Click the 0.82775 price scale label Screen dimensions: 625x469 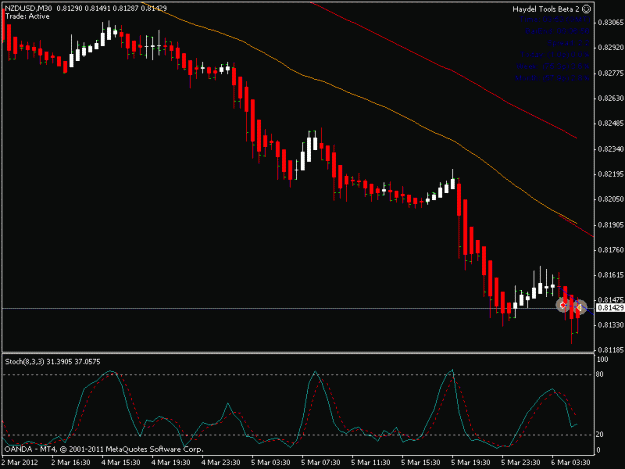[x=610, y=73]
